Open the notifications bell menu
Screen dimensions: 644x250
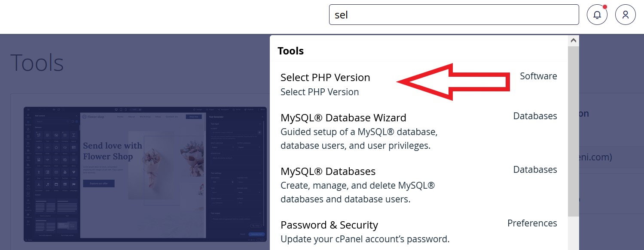(x=597, y=14)
